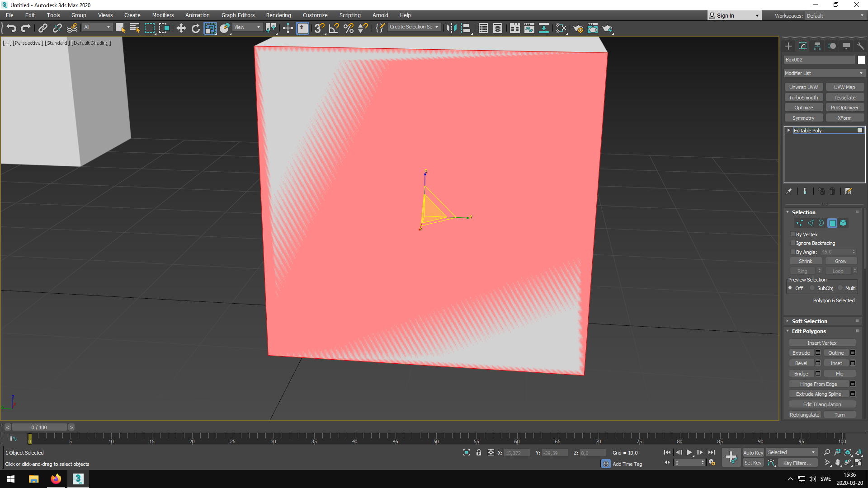Screen dimensions: 868x488
Task: Toggle the Selection Lock padlock
Action: [479, 452]
